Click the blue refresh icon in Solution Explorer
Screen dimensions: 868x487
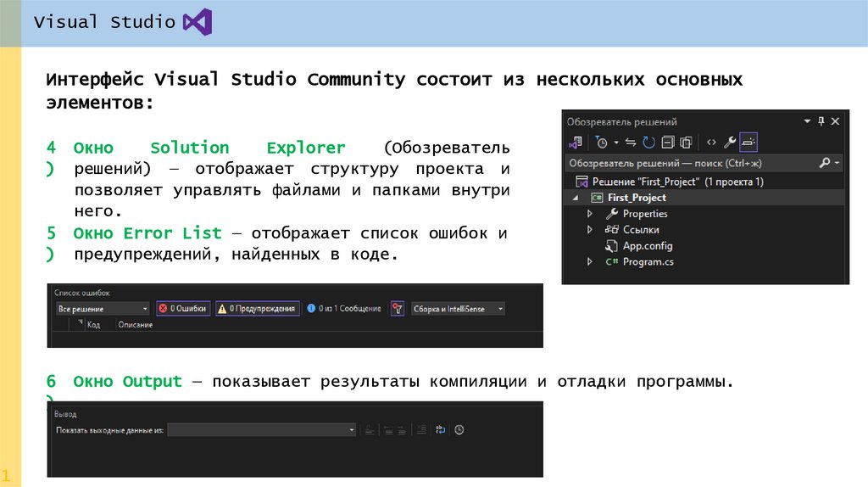648,143
